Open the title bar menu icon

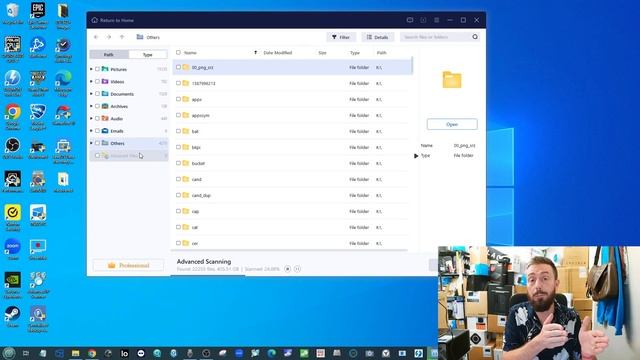[436, 20]
